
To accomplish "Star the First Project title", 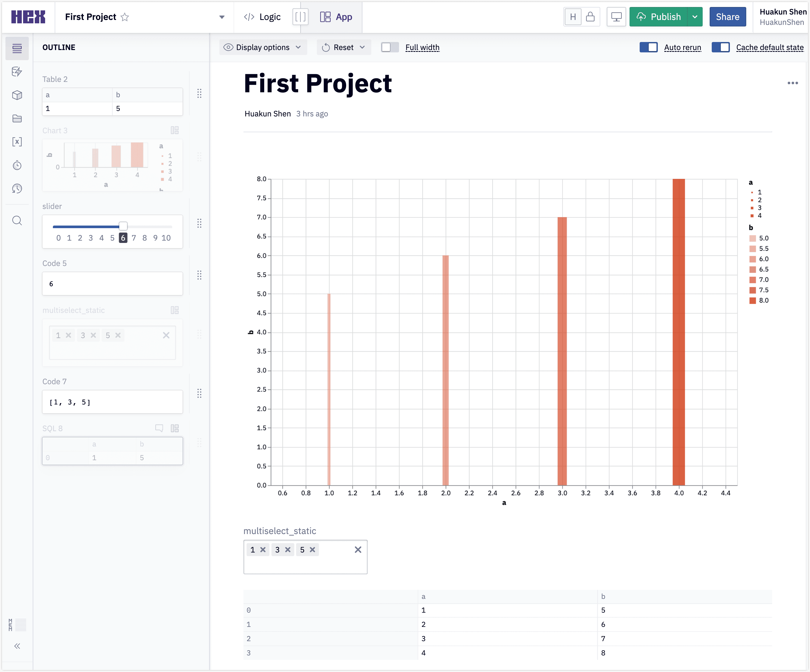I will (125, 17).
